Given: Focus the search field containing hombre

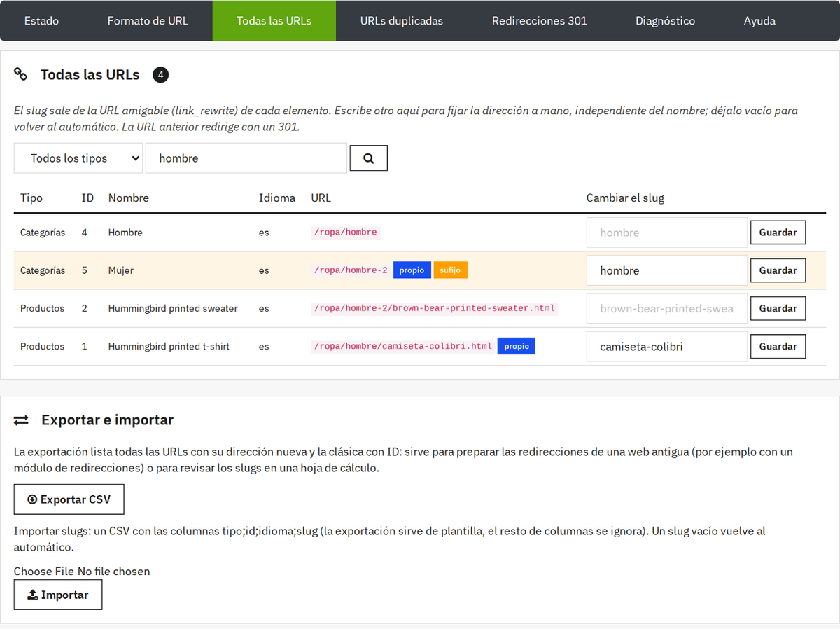Looking at the screenshot, I should click(246, 158).
